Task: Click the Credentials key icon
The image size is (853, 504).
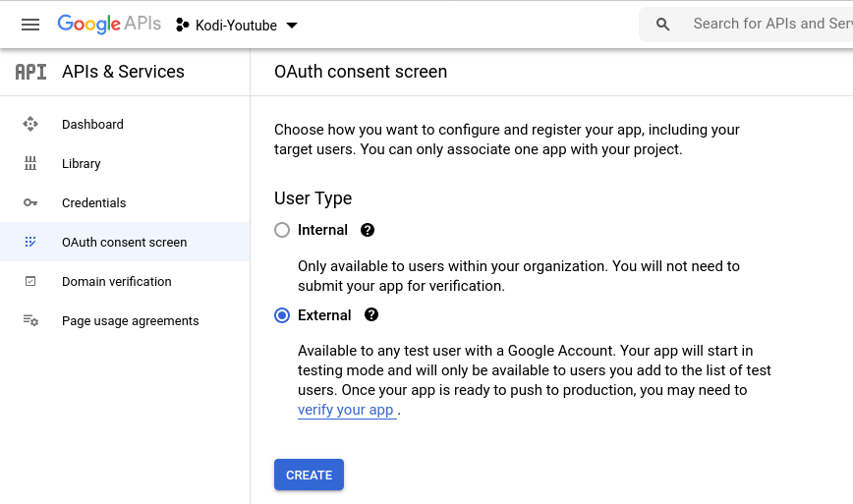Action: click(x=30, y=202)
